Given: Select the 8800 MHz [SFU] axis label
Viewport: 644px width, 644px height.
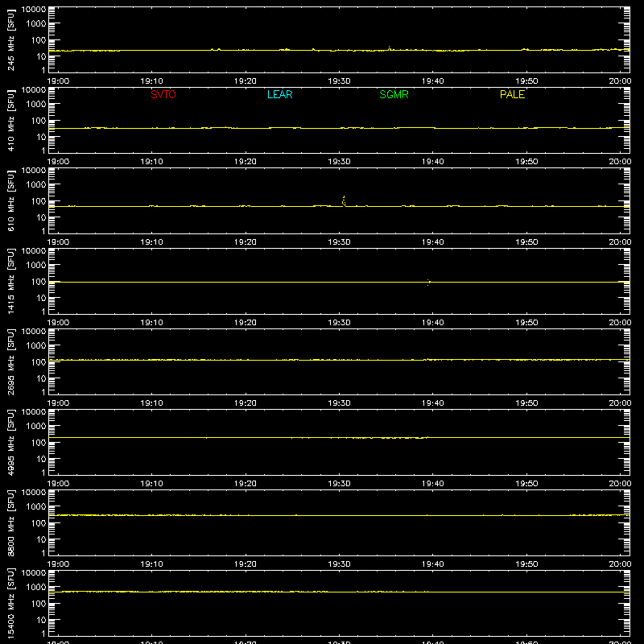Looking at the screenshot, I should (10, 522).
